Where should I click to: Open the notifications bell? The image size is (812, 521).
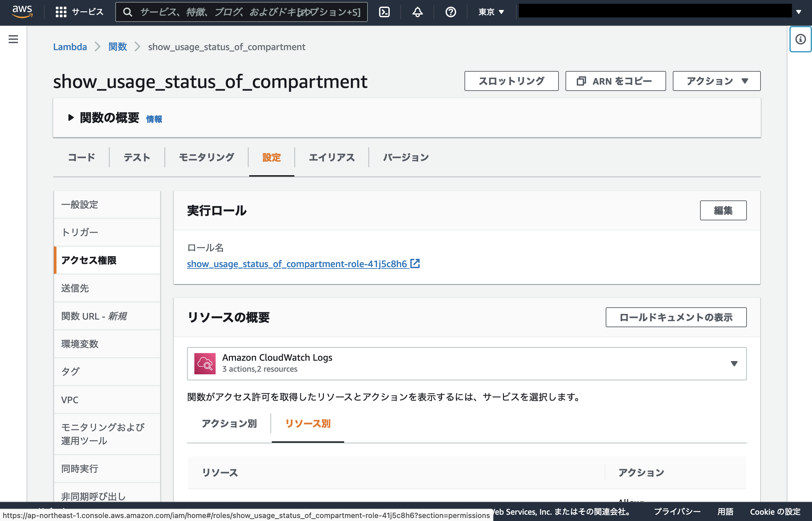pyautogui.click(x=417, y=12)
